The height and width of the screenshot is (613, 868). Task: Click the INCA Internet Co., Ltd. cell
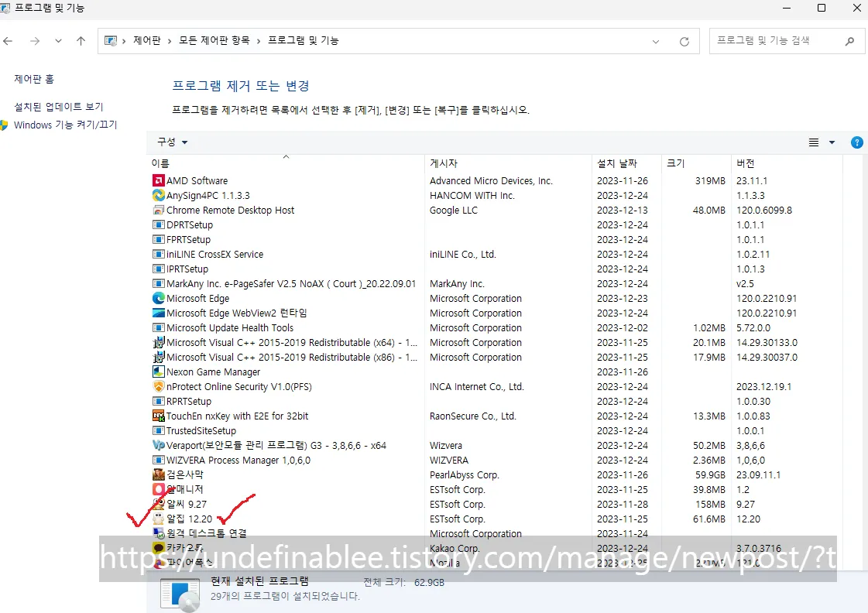click(x=477, y=387)
